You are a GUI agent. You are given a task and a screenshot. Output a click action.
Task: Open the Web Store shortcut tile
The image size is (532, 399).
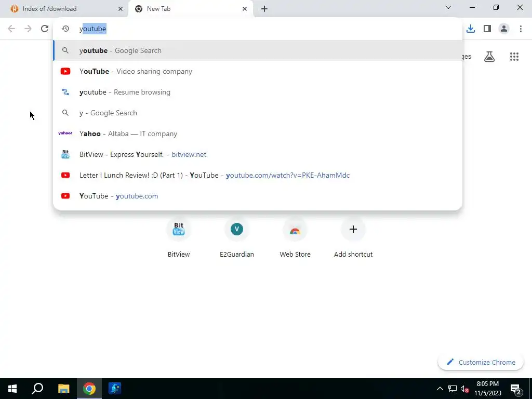point(295,238)
